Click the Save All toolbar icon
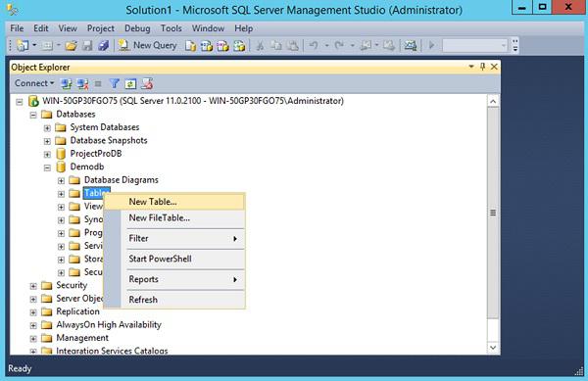This screenshot has width=588, height=381. 103,45
